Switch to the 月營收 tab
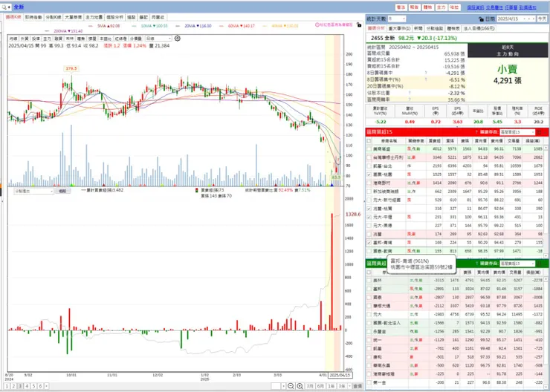Viewport: 550px width, 392px height. [159, 17]
